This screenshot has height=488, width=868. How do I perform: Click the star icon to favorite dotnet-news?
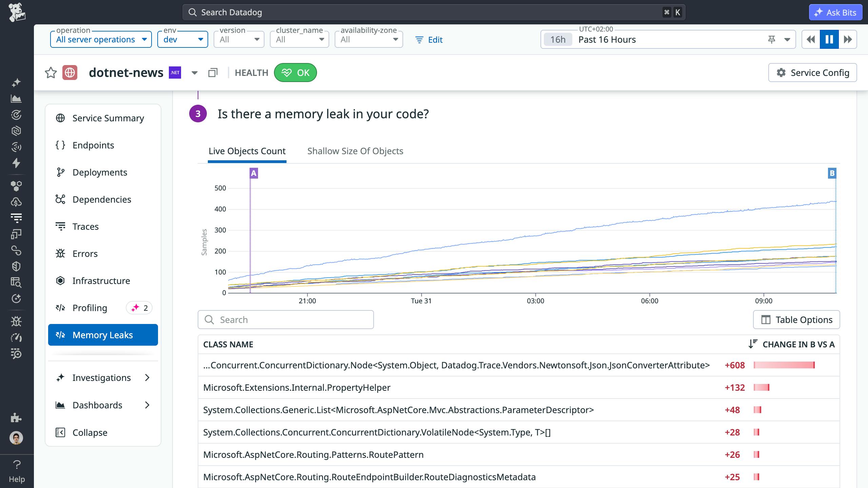(51, 72)
